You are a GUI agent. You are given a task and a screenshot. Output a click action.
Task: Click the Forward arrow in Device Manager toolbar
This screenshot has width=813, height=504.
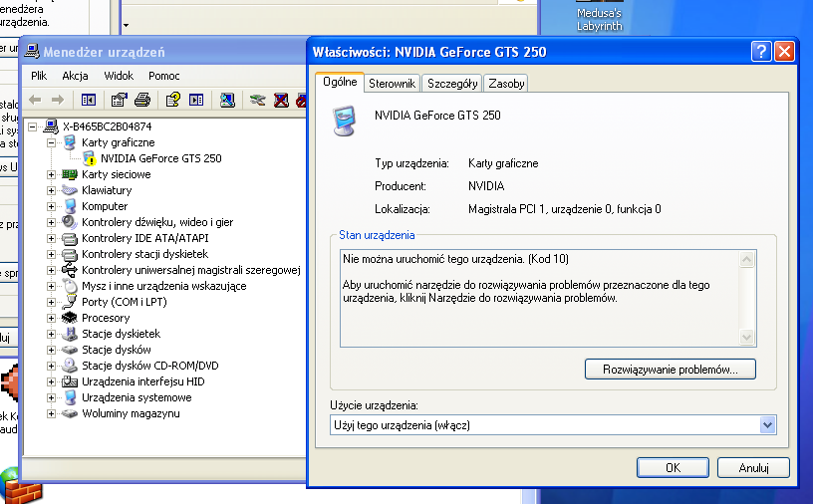(x=58, y=100)
